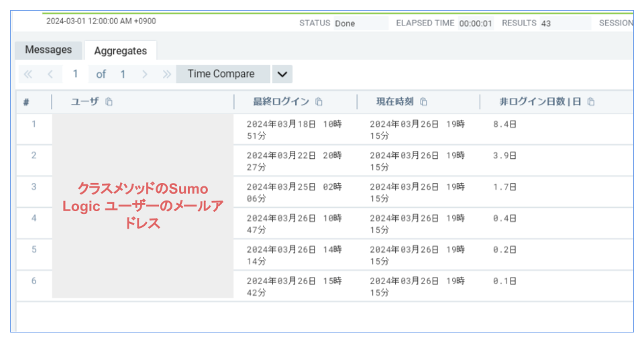Select row number 2

(x=34, y=155)
